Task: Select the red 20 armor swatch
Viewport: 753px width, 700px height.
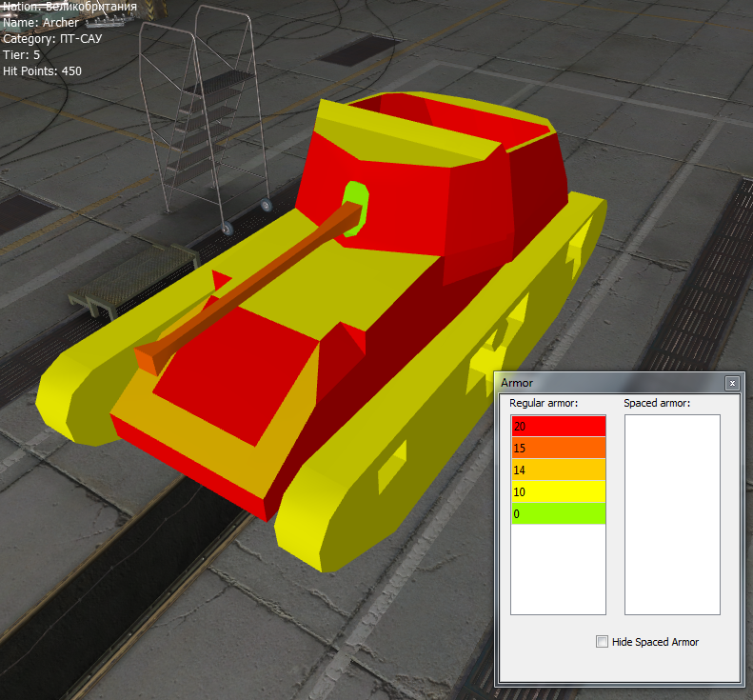Action: (558, 427)
